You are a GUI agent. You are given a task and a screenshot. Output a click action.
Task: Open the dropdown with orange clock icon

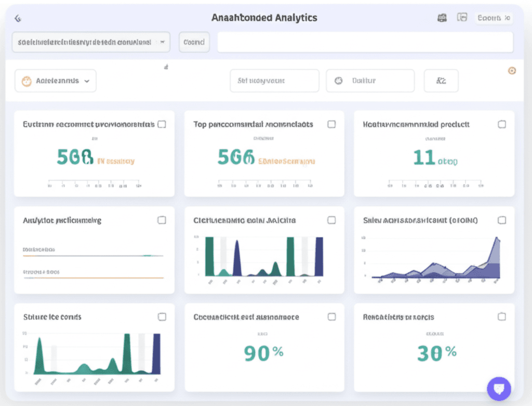click(55, 81)
